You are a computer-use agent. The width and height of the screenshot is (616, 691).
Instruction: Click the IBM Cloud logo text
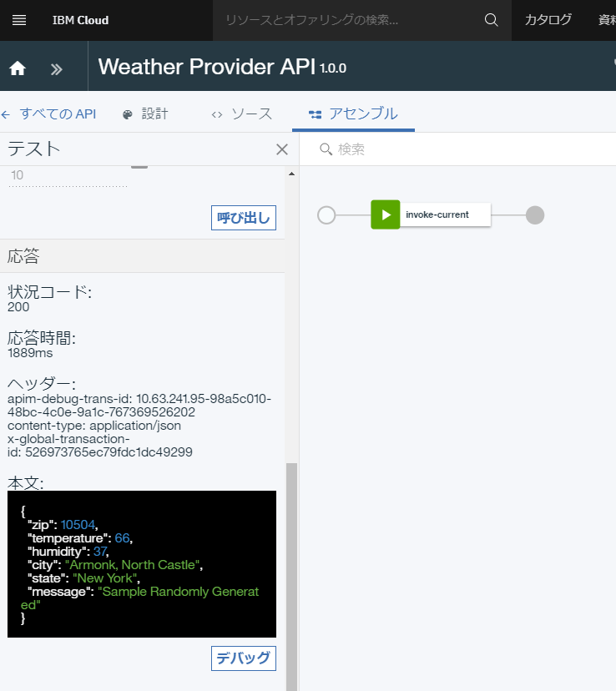click(80, 20)
